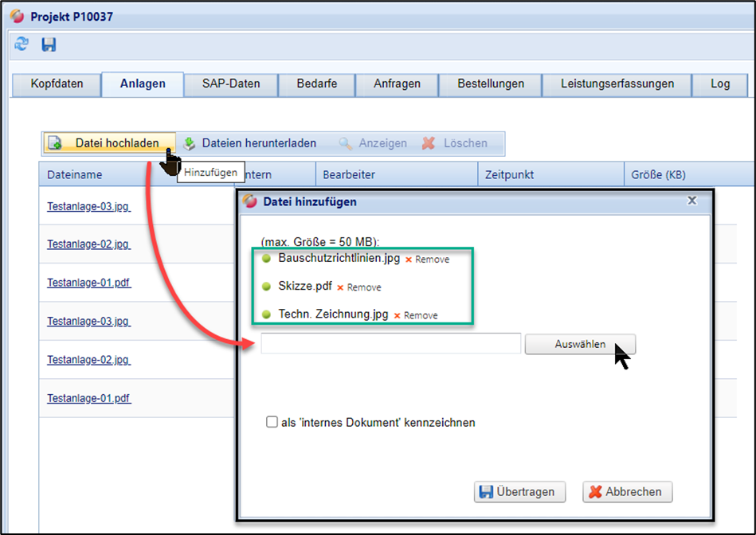Click the Übertragen button

click(x=519, y=492)
